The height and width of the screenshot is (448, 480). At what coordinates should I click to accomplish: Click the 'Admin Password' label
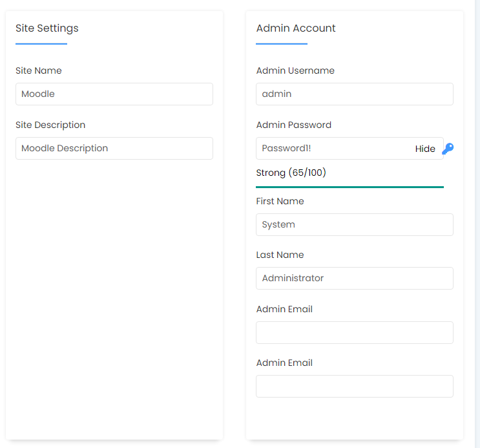click(293, 125)
